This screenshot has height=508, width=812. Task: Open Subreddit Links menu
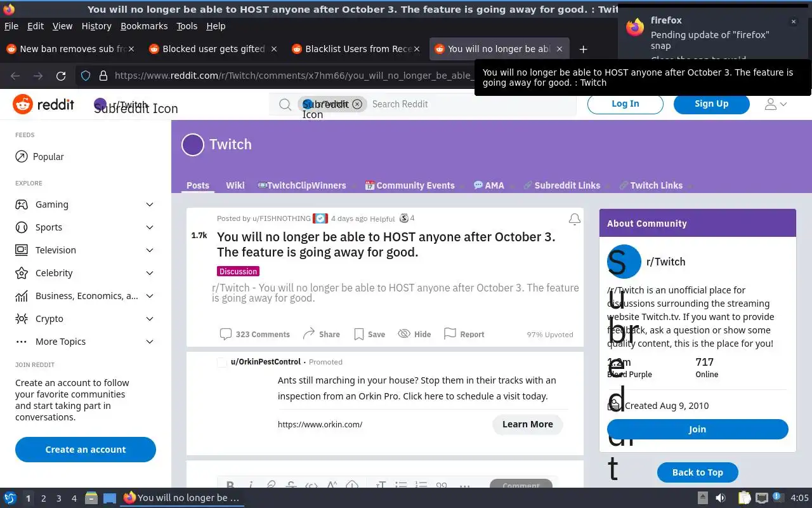tap(561, 185)
